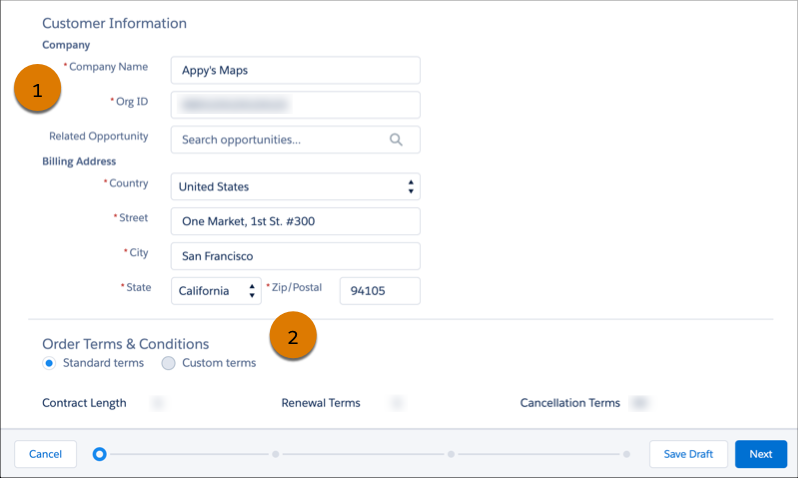Select the Custom terms radio button
Screen dimensions: 798x478
pyautogui.click(x=168, y=363)
